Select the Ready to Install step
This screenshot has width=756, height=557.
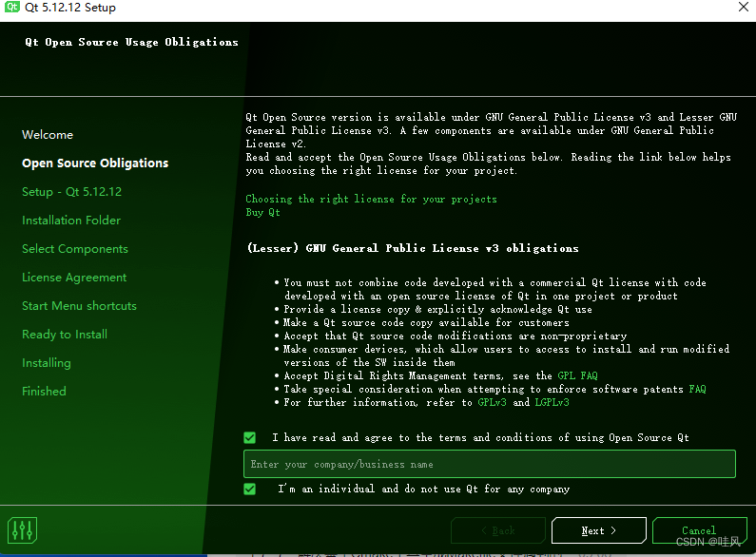pyautogui.click(x=65, y=335)
